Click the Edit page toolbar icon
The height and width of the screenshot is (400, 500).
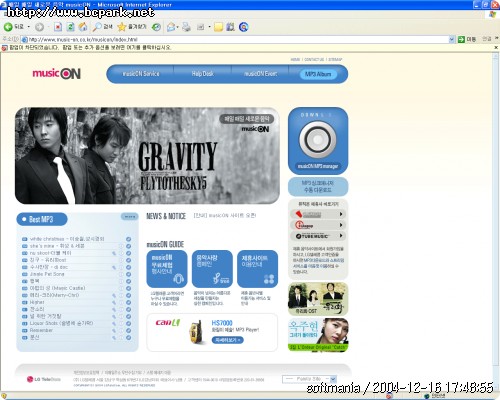point(201,27)
